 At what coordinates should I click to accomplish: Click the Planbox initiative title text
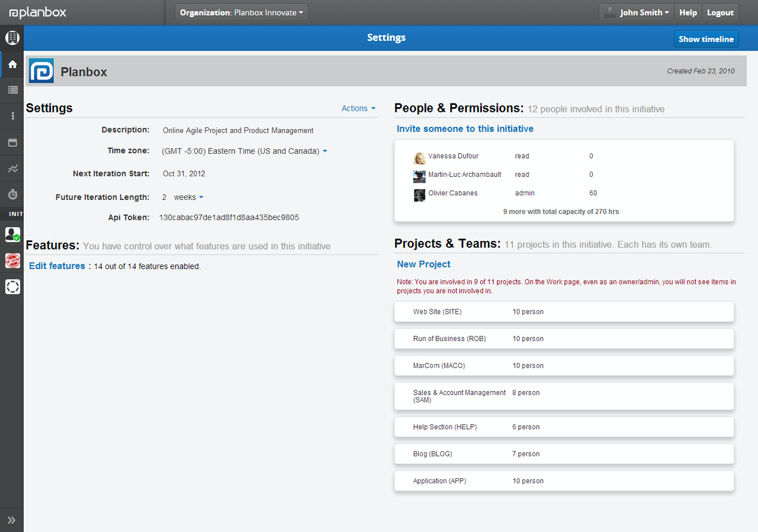pyautogui.click(x=84, y=72)
